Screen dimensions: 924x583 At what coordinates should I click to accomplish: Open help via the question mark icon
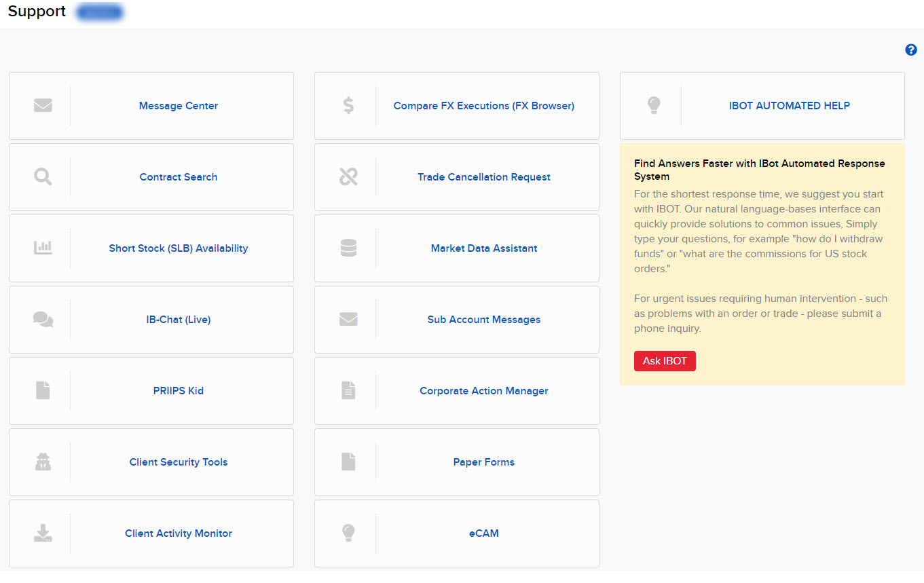[x=910, y=50]
